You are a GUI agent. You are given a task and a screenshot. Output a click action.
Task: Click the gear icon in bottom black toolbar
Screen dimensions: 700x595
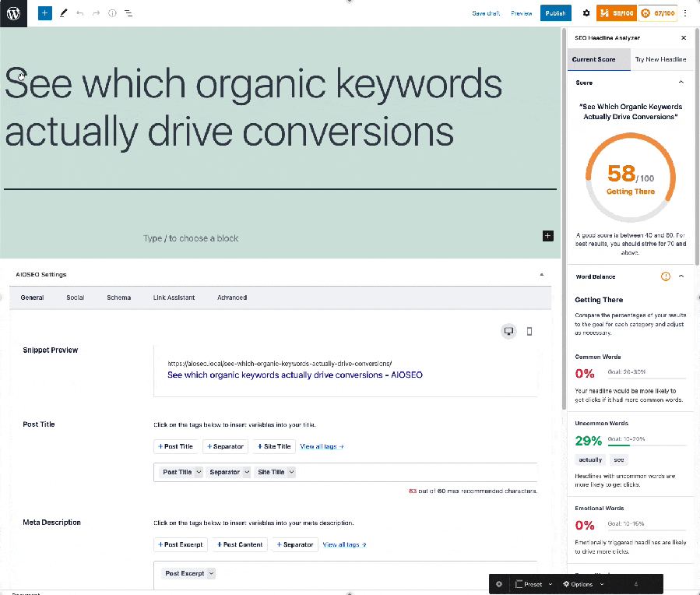pyautogui.click(x=498, y=584)
